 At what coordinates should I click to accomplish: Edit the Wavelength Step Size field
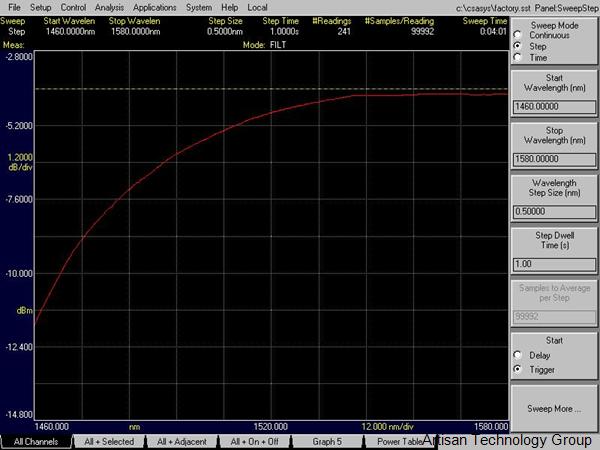pos(553,211)
